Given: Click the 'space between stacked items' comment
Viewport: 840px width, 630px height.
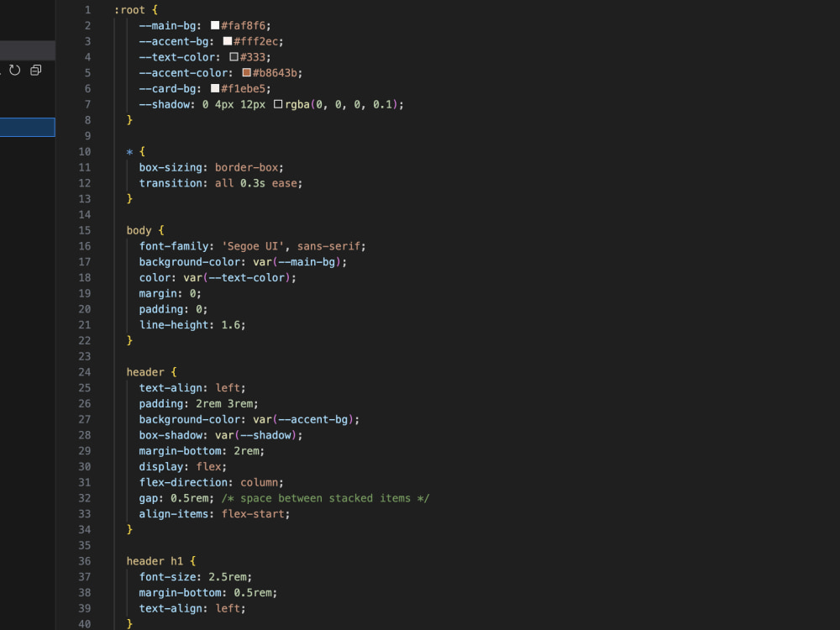Looking at the screenshot, I should (x=325, y=498).
